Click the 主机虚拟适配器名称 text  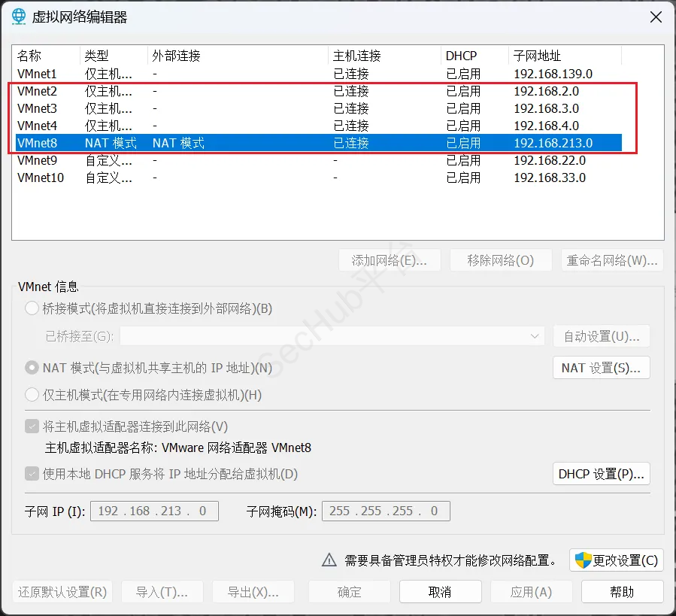pyautogui.click(x=178, y=448)
